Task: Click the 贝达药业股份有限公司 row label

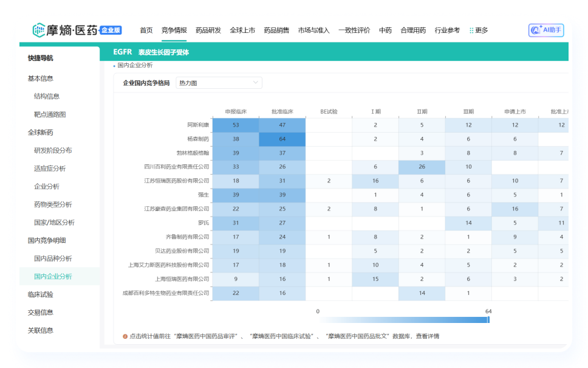Action: coord(182,251)
